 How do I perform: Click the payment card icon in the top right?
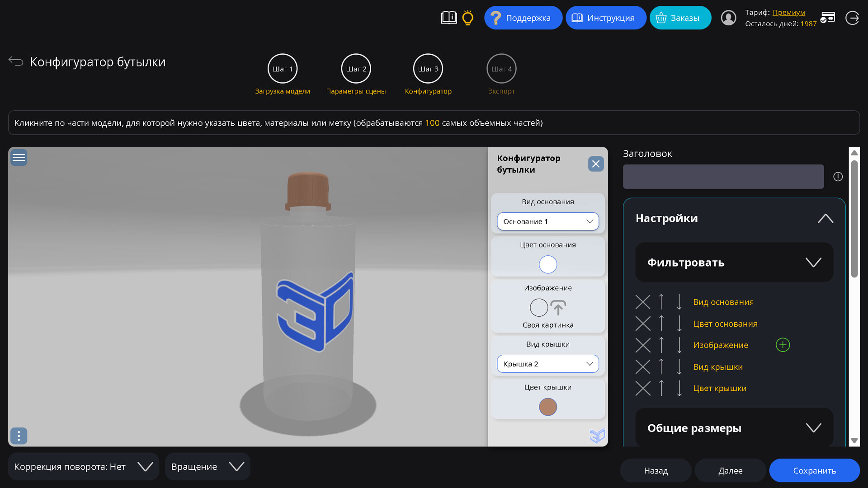pyautogui.click(x=828, y=18)
